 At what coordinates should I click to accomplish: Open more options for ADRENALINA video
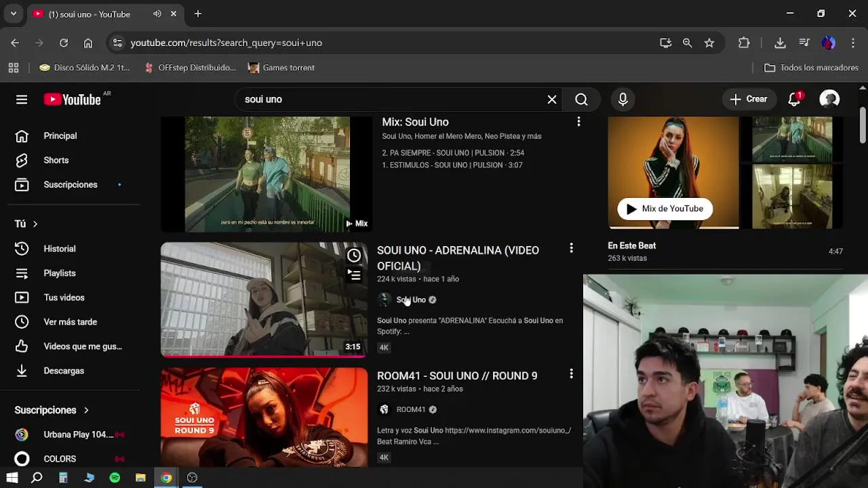point(571,249)
